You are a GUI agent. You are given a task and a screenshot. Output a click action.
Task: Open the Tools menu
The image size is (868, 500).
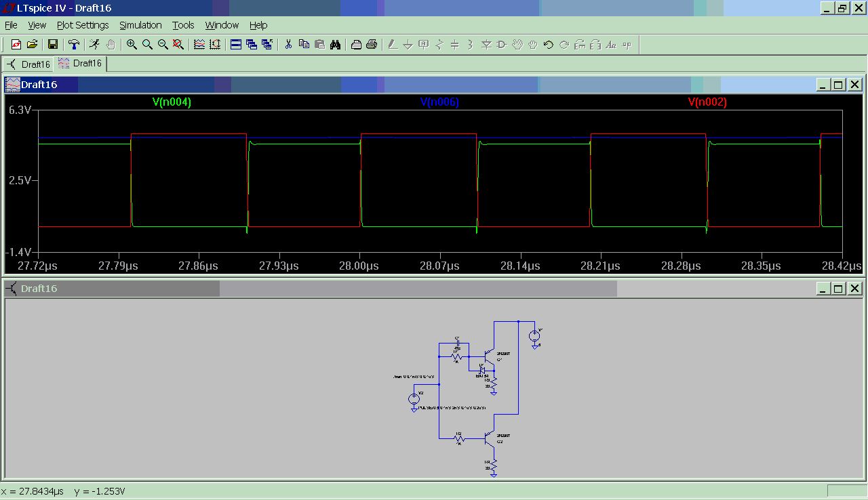[183, 25]
